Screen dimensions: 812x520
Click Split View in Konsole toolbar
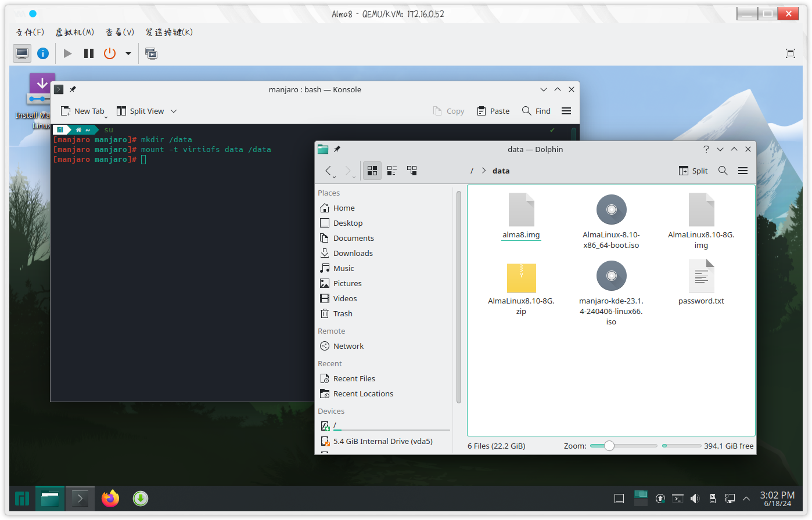[x=141, y=111]
